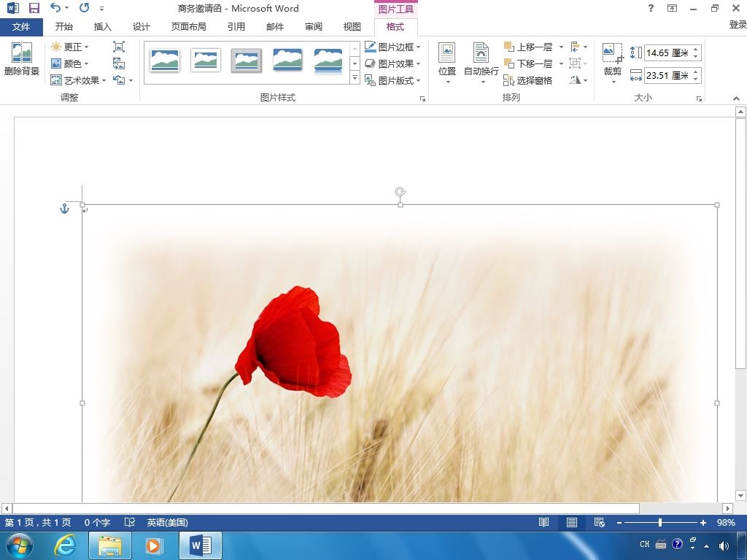Click the language 英语(美国) indicator
The image size is (747, 560).
167,522
